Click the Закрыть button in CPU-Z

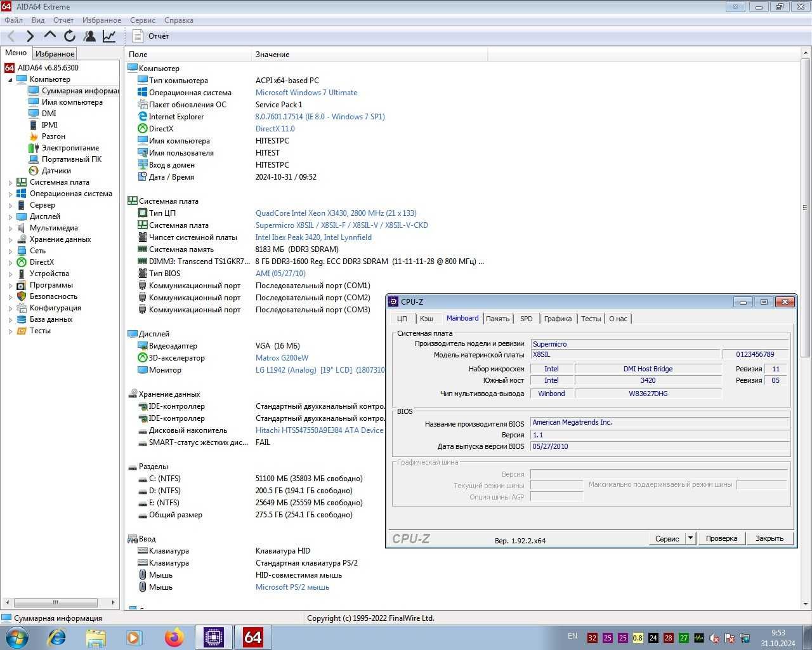[x=769, y=538]
